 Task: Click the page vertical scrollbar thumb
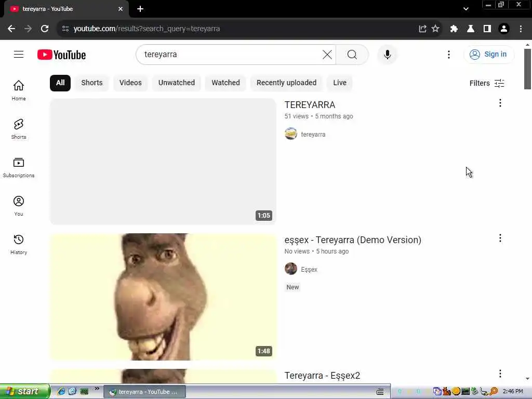click(x=527, y=69)
